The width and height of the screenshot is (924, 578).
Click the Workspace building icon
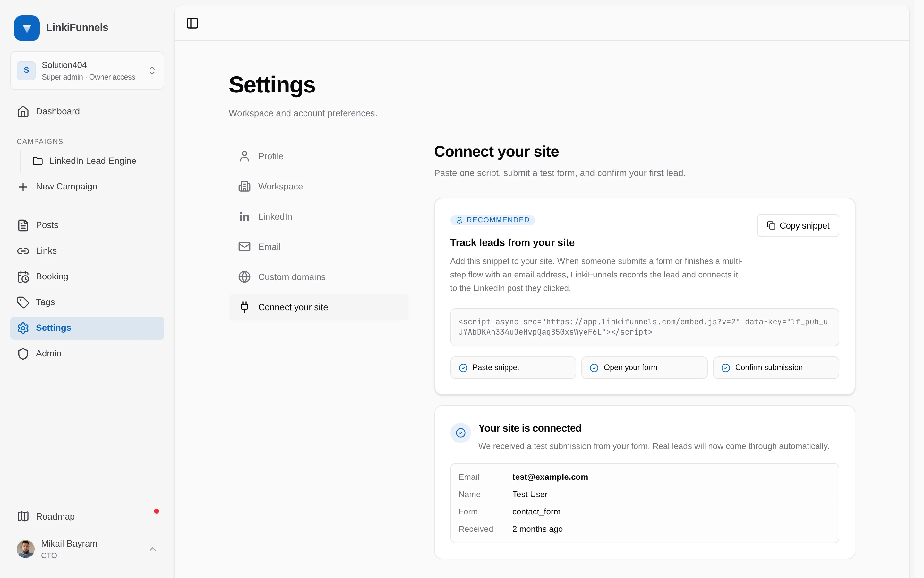coord(244,186)
